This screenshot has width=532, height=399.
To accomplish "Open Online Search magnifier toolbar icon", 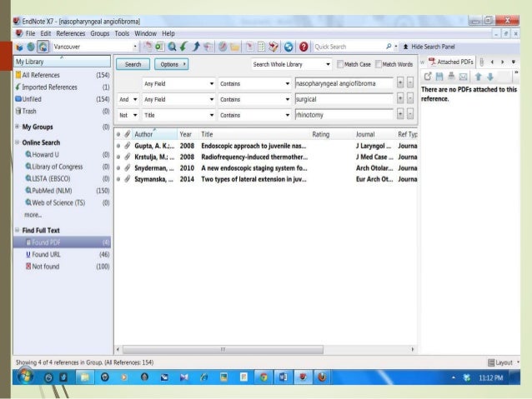I will pyautogui.click(x=172, y=47).
